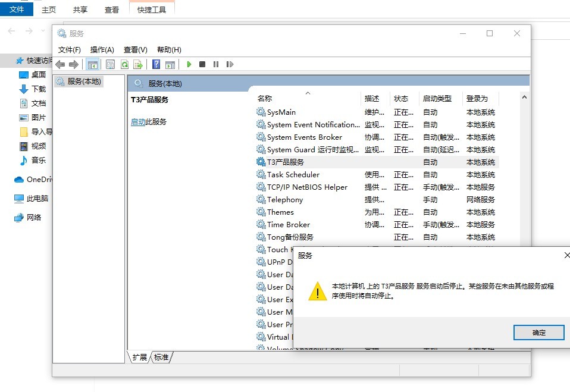The width and height of the screenshot is (570, 392).
Task: Select the Themes service
Action: click(x=377, y=212)
